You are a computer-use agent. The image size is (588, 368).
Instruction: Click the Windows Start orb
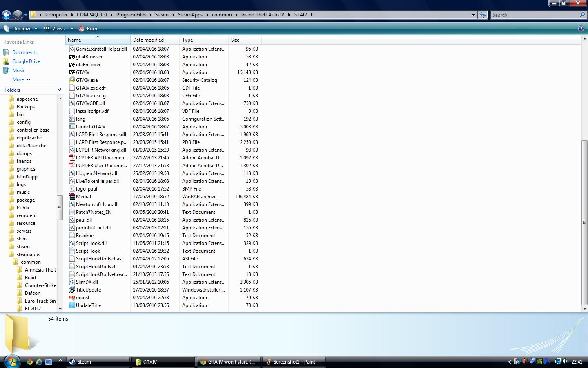pyautogui.click(x=11, y=361)
